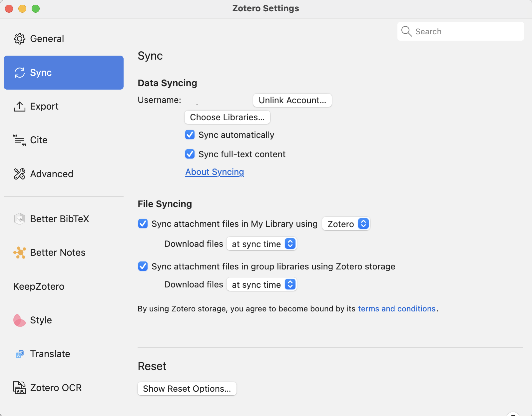532x416 pixels.
Task: Click the red close window button
Action: 9,9
